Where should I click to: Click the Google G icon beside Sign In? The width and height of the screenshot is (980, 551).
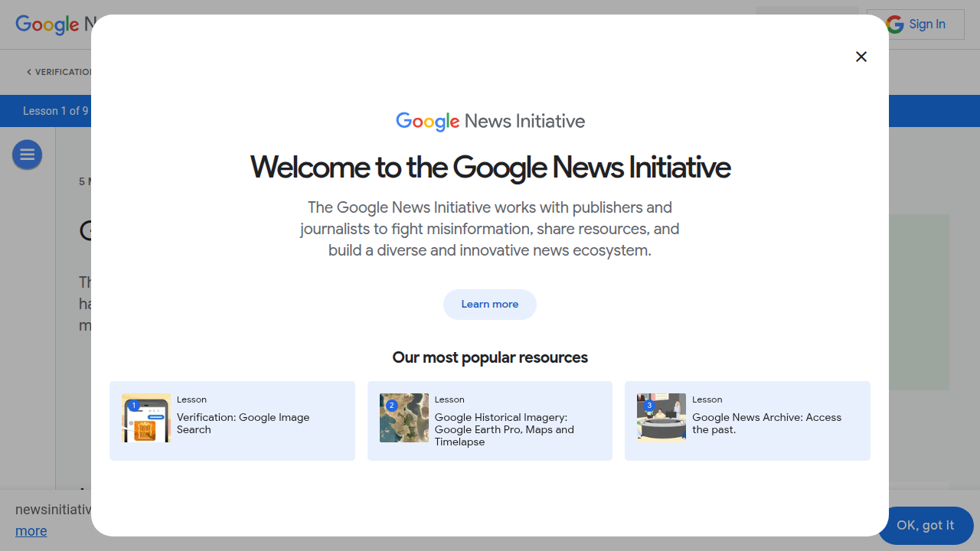tap(895, 24)
